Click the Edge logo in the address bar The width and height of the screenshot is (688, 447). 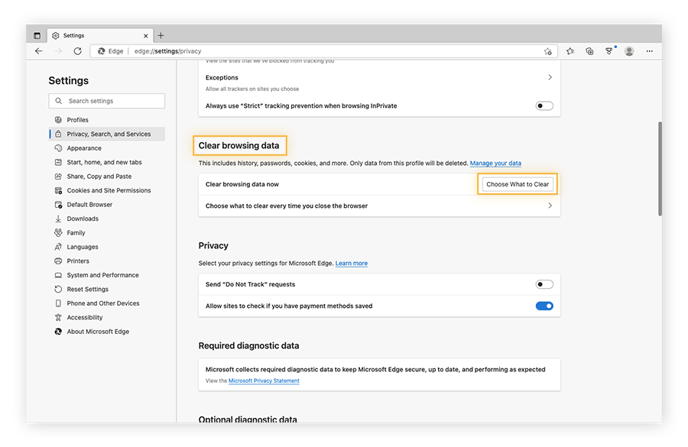click(x=101, y=51)
